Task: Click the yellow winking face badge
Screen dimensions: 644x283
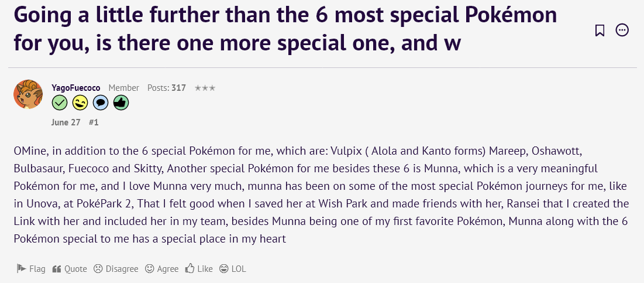Action: (x=80, y=104)
